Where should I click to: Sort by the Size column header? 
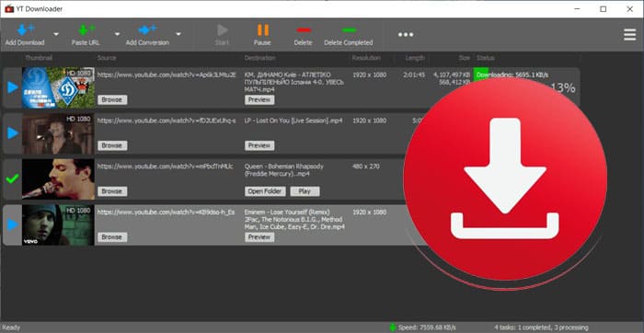[465, 58]
